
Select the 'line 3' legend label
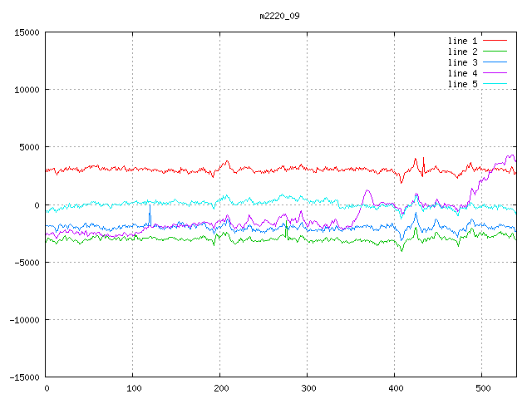(x=462, y=62)
